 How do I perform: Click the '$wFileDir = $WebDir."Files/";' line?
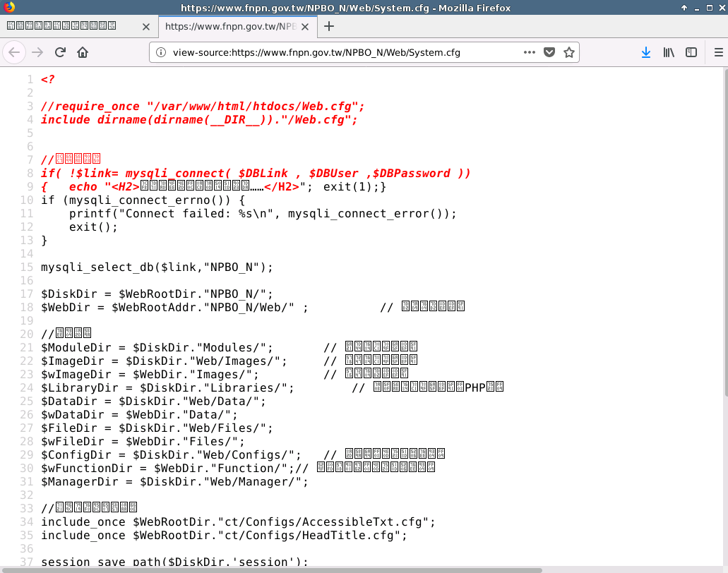(143, 442)
